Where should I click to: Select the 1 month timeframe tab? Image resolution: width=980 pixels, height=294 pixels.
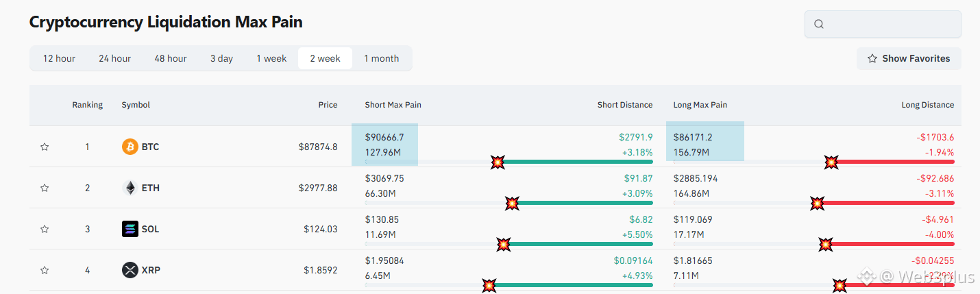pos(381,58)
